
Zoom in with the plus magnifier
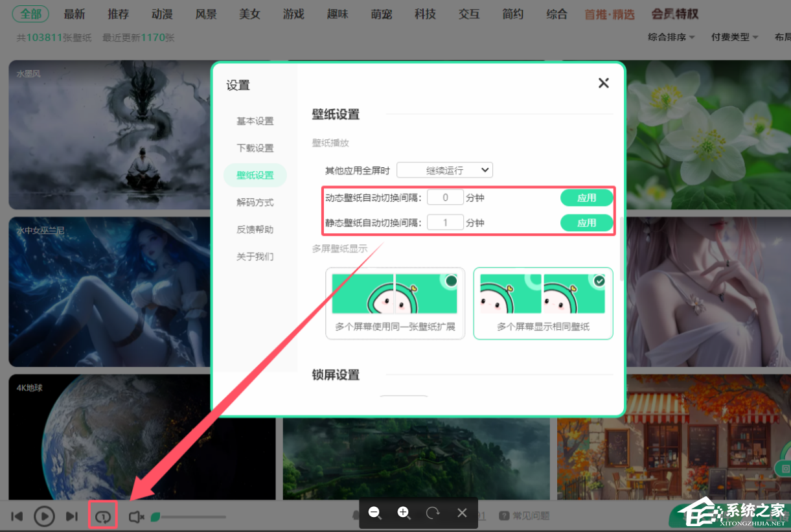[404, 513]
